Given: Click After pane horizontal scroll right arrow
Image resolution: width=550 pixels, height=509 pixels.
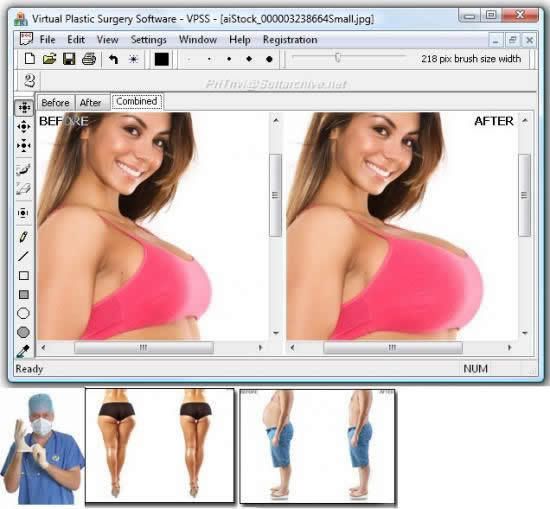Looking at the screenshot, I should pos(509,348).
